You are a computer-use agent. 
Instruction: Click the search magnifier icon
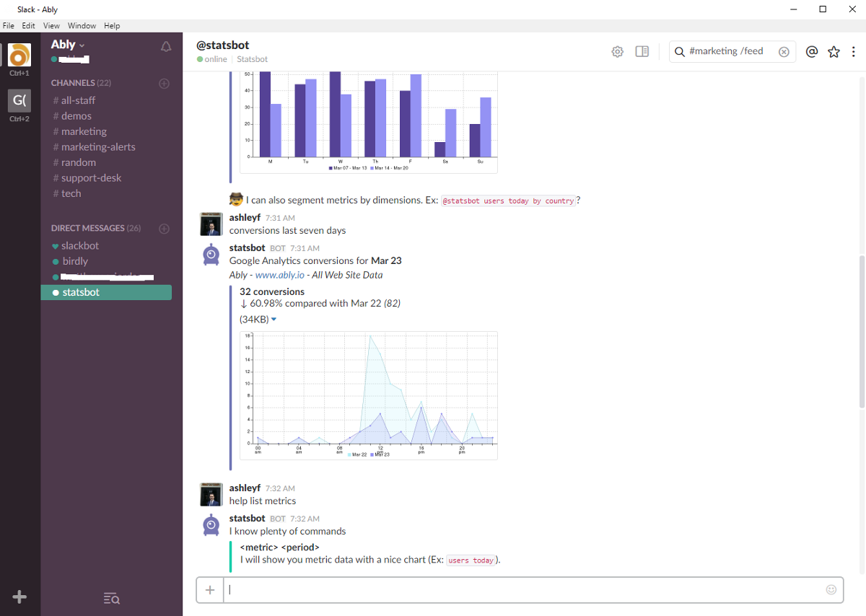point(680,52)
